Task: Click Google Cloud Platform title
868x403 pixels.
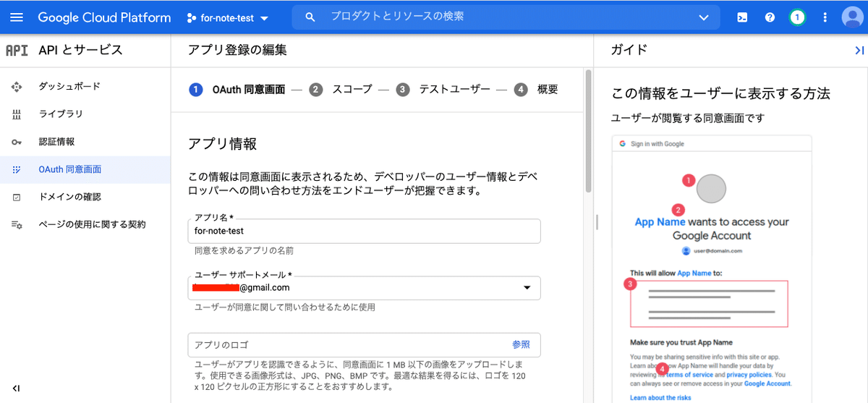Action: tap(104, 17)
